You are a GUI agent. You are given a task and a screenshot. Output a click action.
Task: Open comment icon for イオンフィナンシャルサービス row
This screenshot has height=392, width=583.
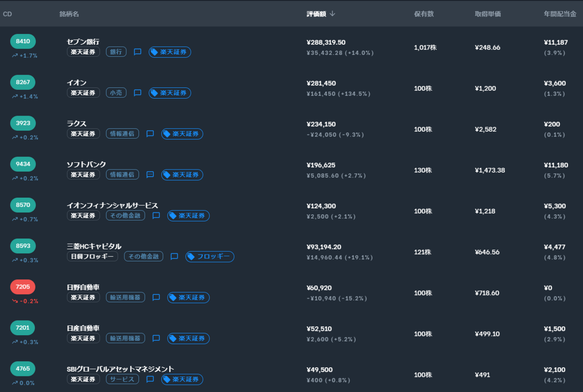(156, 215)
